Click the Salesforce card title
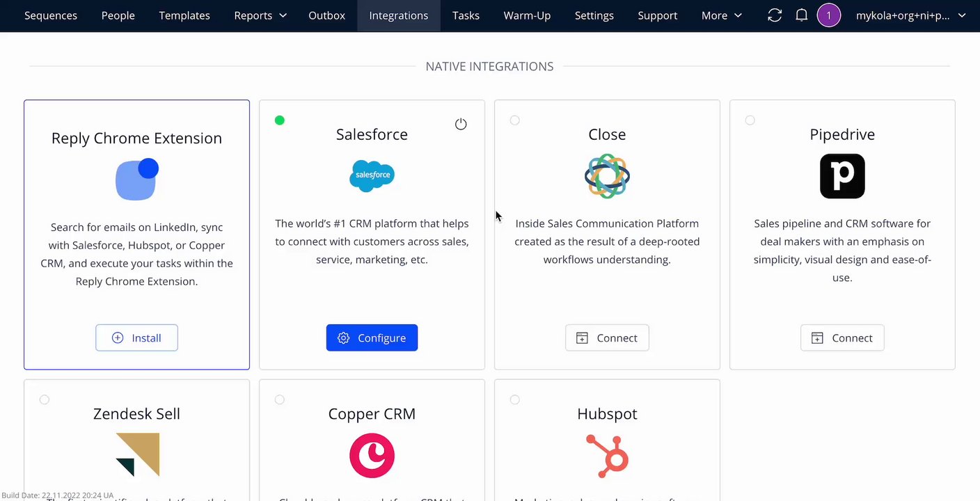980x501 pixels. pyautogui.click(x=372, y=134)
